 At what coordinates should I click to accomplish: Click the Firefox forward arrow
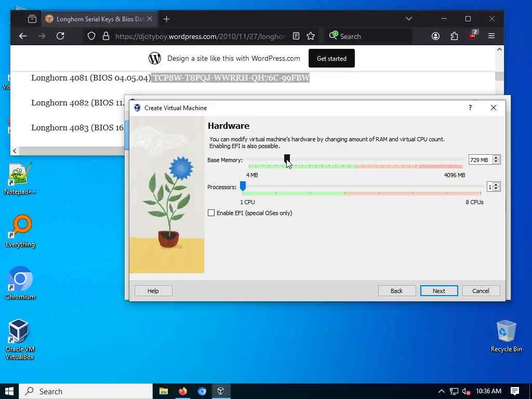[42, 36]
